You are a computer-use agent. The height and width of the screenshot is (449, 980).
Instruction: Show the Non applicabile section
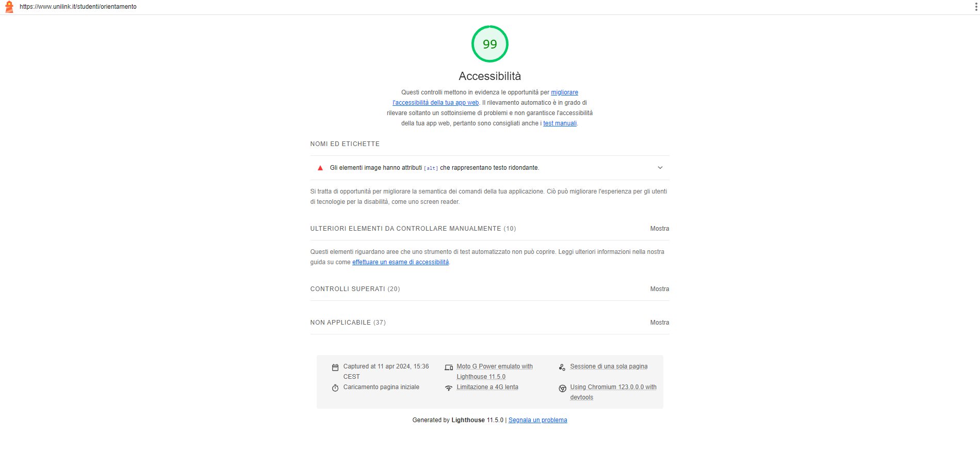tap(659, 323)
